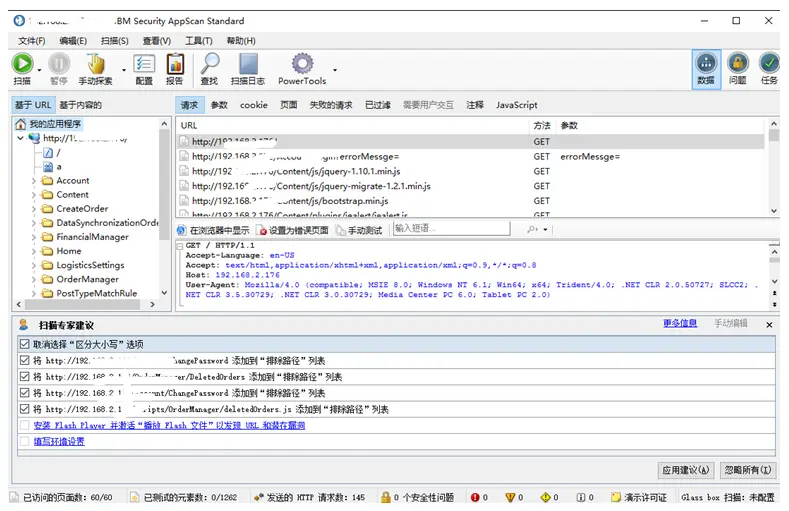This screenshot has width=789, height=511.
Task: Click the red high-severity issues counter icon
Action: [475, 497]
